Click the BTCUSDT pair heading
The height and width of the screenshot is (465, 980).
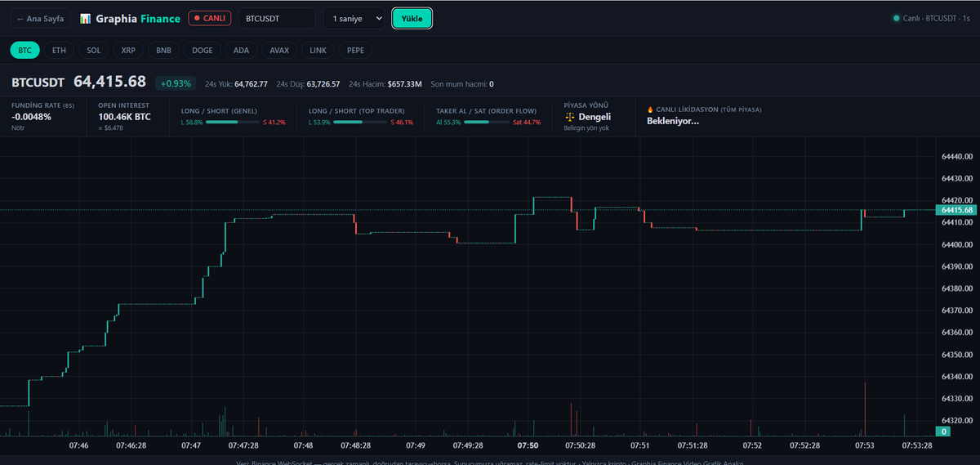pyautogui.click(x=38, y=83)
